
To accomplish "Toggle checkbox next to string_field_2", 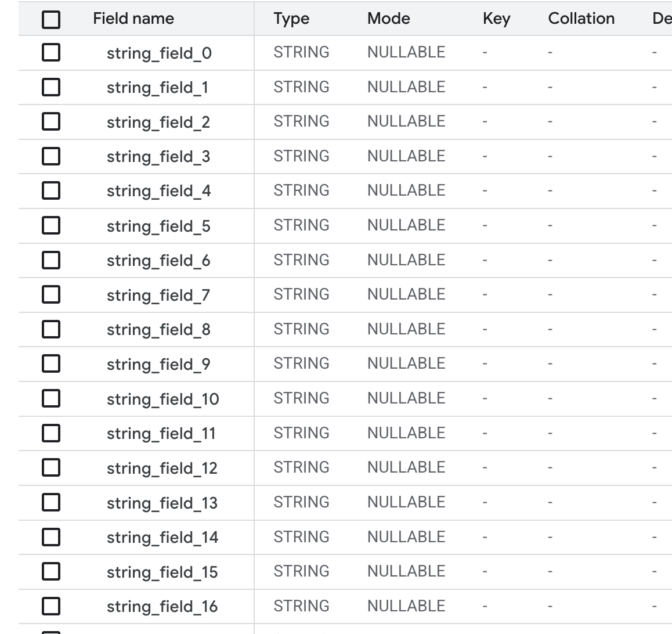I will 51,122.
